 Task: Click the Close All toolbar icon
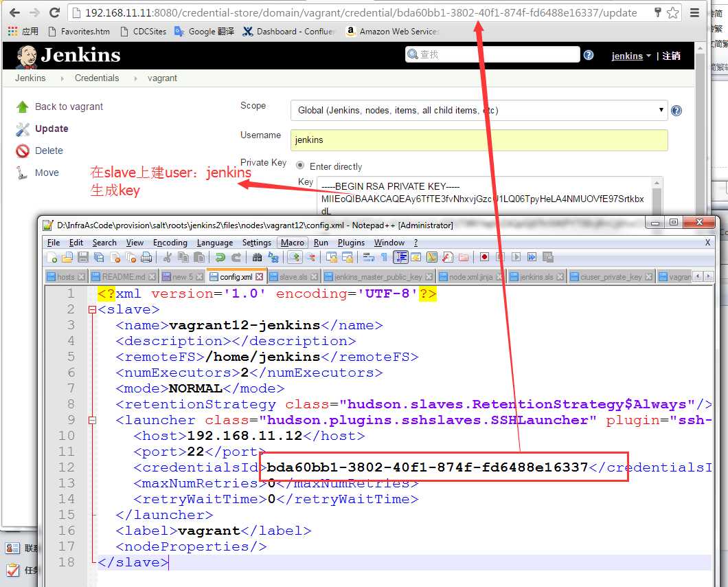coord(131,258)
